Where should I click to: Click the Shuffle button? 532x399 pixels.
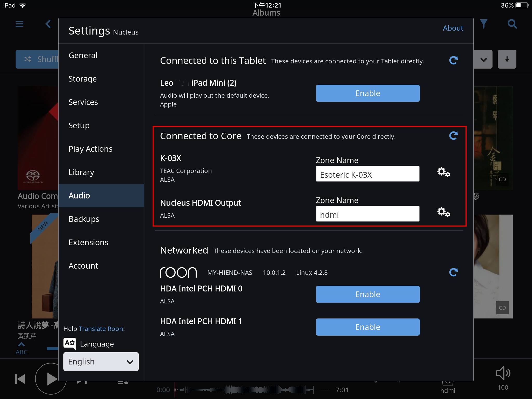37,59
